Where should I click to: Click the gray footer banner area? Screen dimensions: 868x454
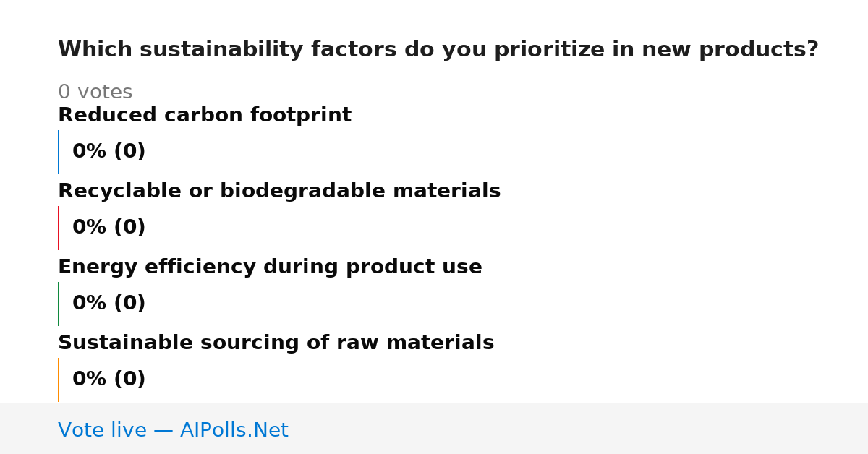tap(434, 429)
